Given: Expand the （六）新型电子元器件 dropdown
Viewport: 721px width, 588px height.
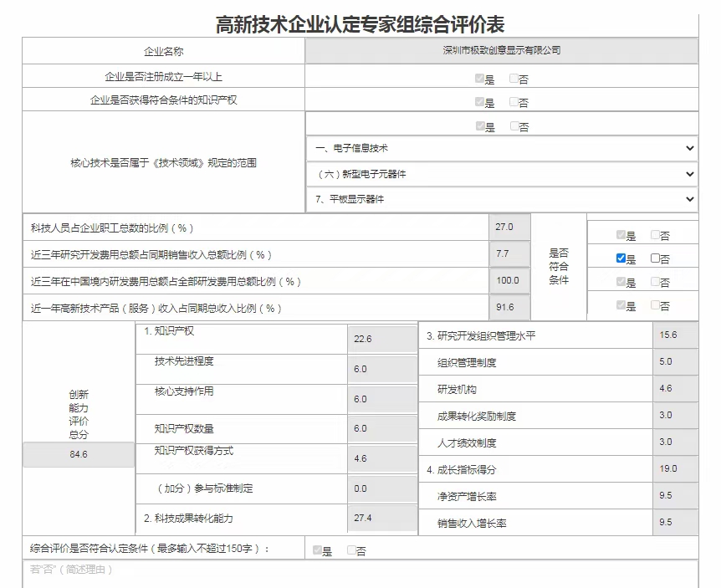Looking at the screenshot, I should click(502, 174).
